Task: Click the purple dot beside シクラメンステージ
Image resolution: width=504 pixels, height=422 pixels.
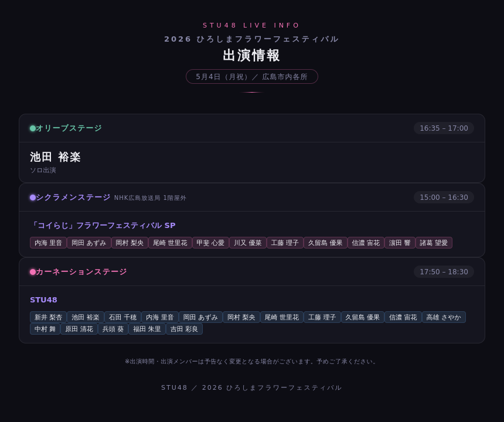Action: pos(33,198)
